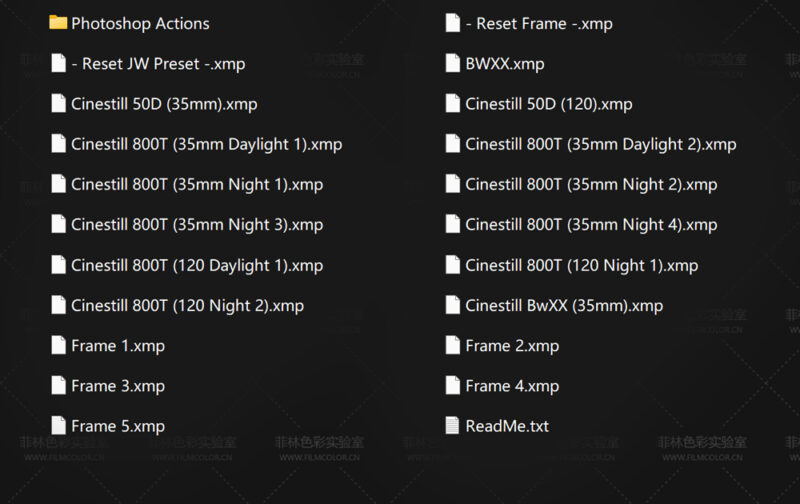This screenshot has width=800, height=504.
Task: Select 'Cinestill 800T (35mm Night 2).xmp' file name
Action: tap(591, 185)
